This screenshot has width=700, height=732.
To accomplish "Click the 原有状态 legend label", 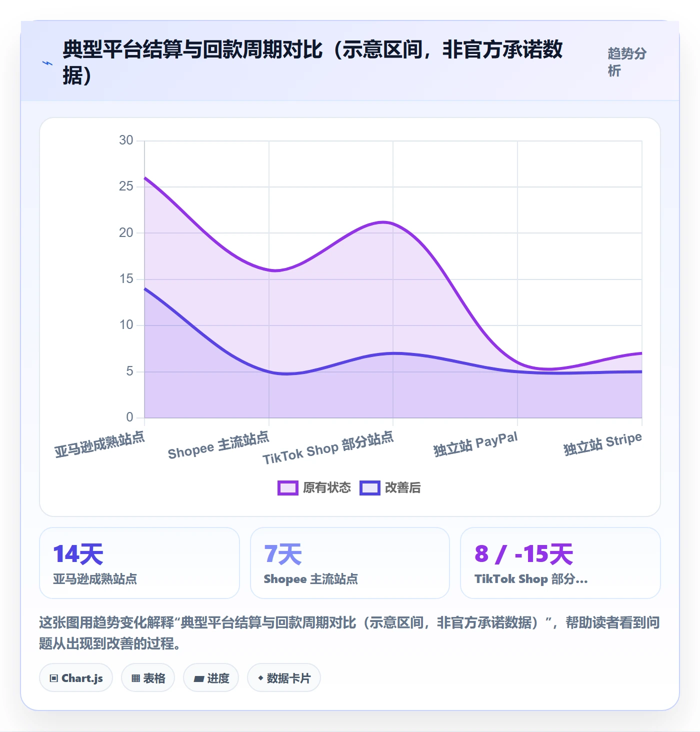I will (327, 487).
